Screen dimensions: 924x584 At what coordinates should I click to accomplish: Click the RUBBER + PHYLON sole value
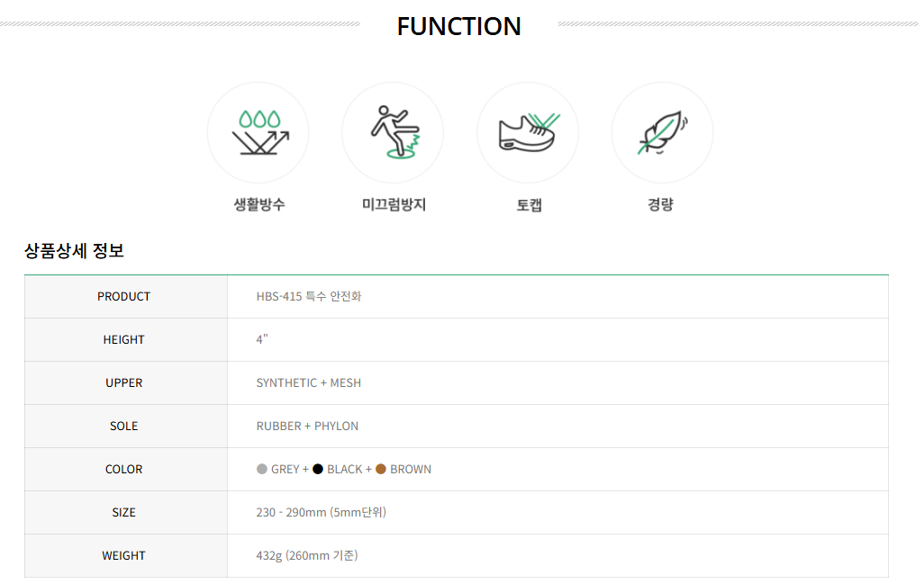pos(307,427)
